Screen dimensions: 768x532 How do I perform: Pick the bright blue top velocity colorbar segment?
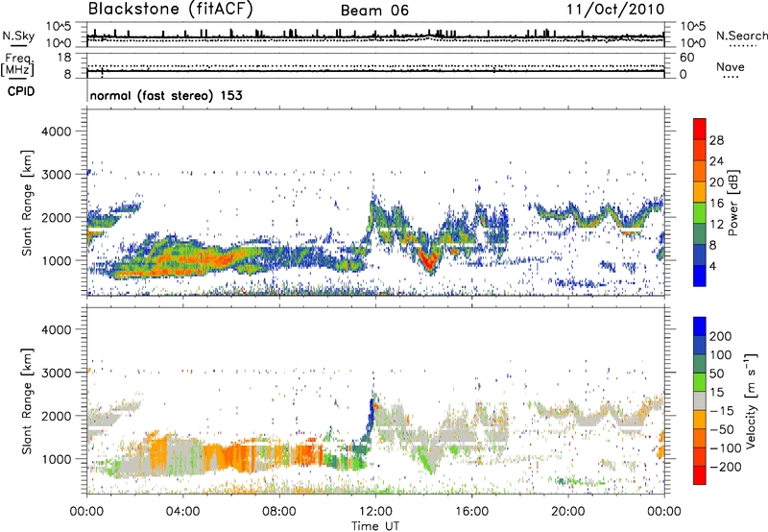(700, 326)
